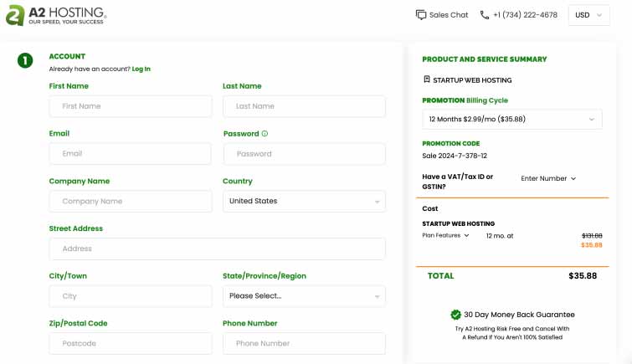632x364 pixels.
Task: Focus the Password input field
Action: (304, 154)
